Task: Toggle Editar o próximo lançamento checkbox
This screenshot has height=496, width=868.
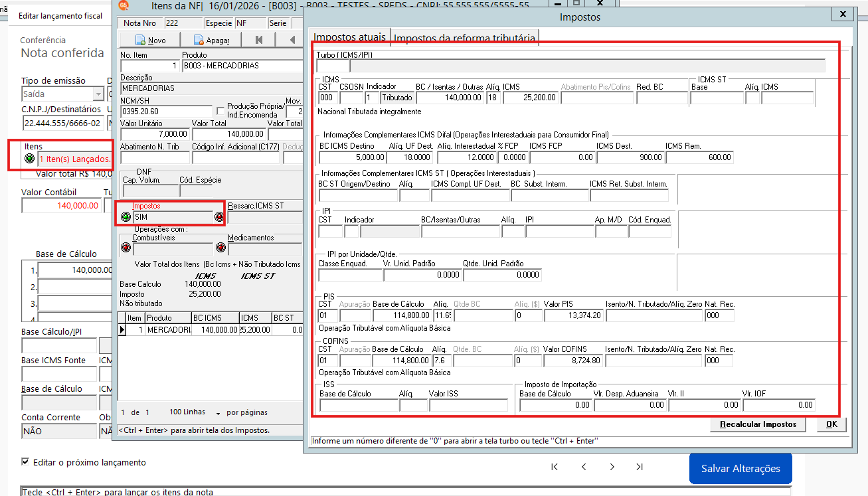Action: [26, 462]
